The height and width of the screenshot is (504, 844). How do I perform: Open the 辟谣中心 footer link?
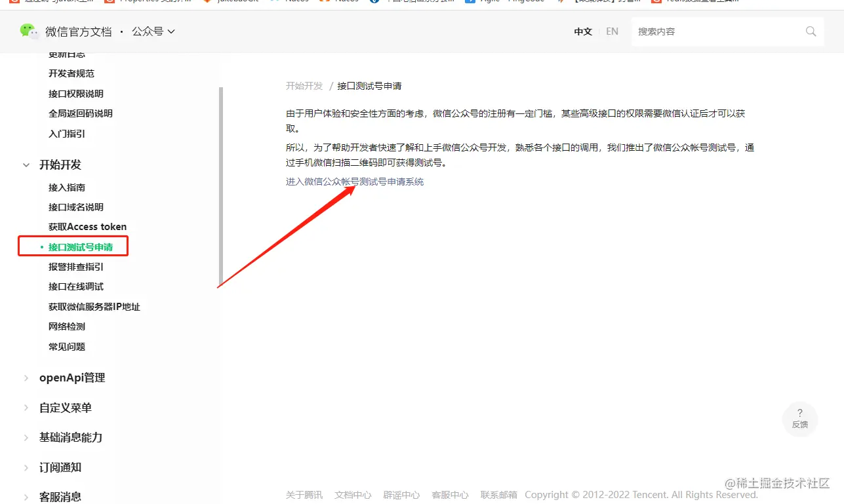[401, 495]
